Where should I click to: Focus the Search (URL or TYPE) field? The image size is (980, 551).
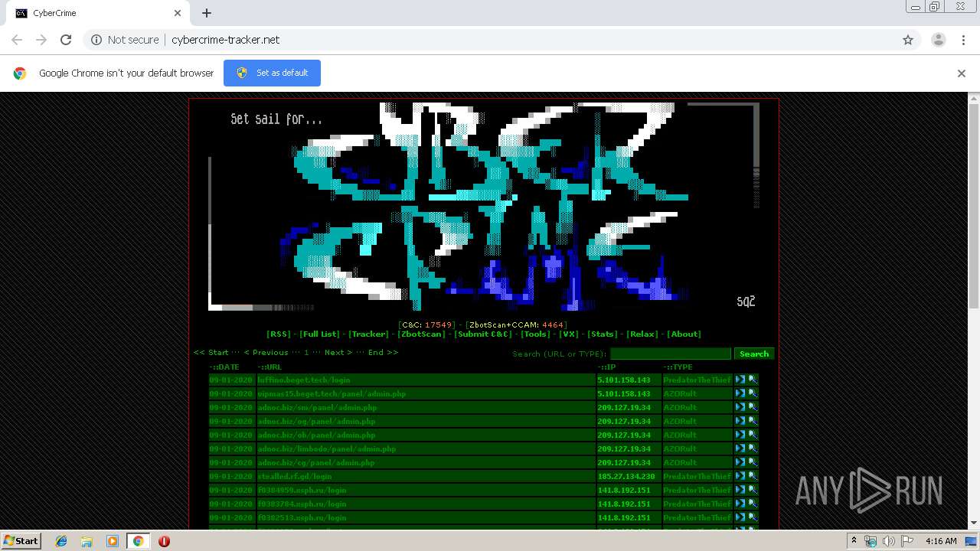671,354
